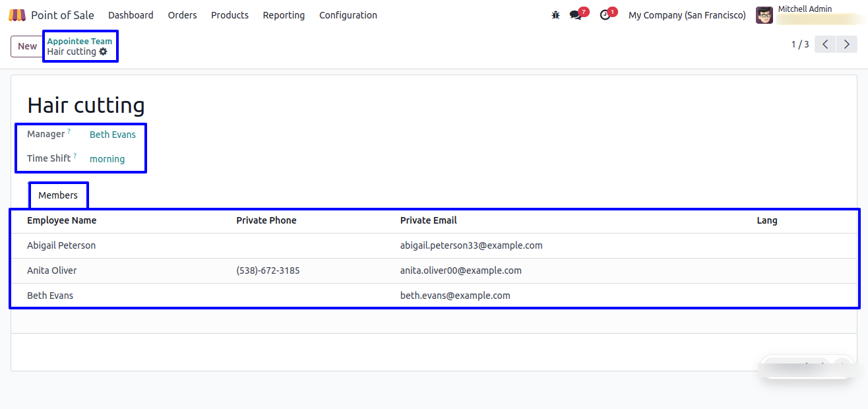Click the gear icon beside Hair cutting

(104, 51)
